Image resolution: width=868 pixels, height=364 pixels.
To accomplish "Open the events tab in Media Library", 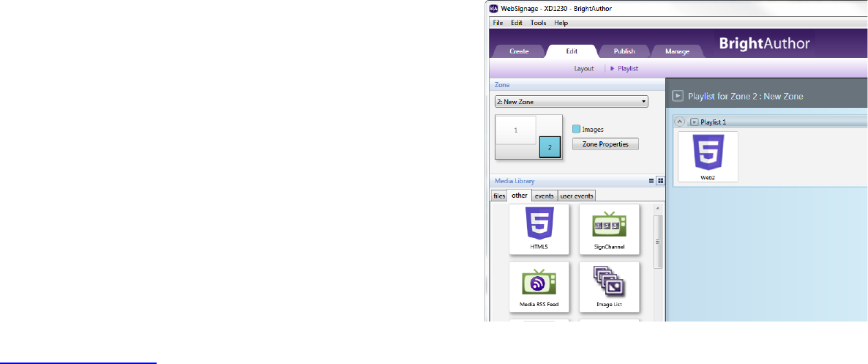I will click(544, 196).
